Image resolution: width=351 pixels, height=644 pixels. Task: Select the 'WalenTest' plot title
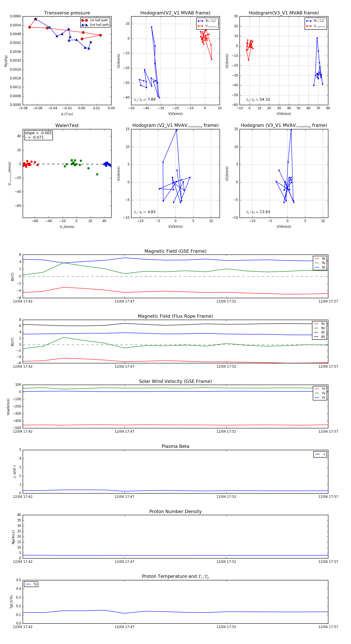tap(67, 125)
